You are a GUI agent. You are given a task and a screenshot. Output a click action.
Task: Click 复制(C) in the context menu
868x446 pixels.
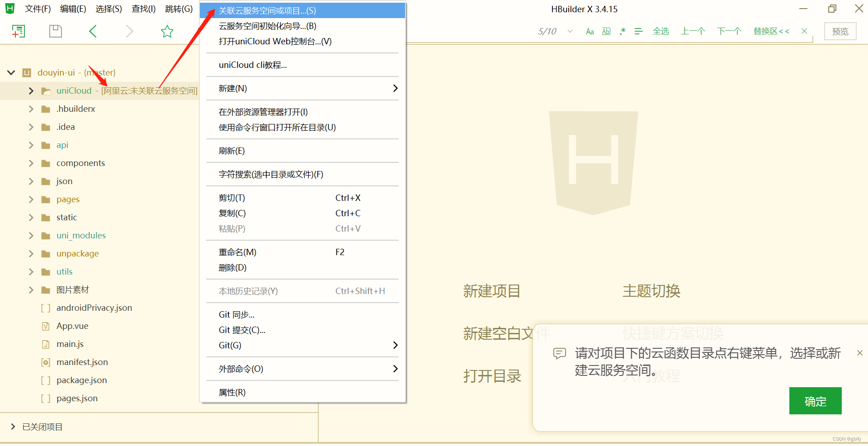coord(302,213)
